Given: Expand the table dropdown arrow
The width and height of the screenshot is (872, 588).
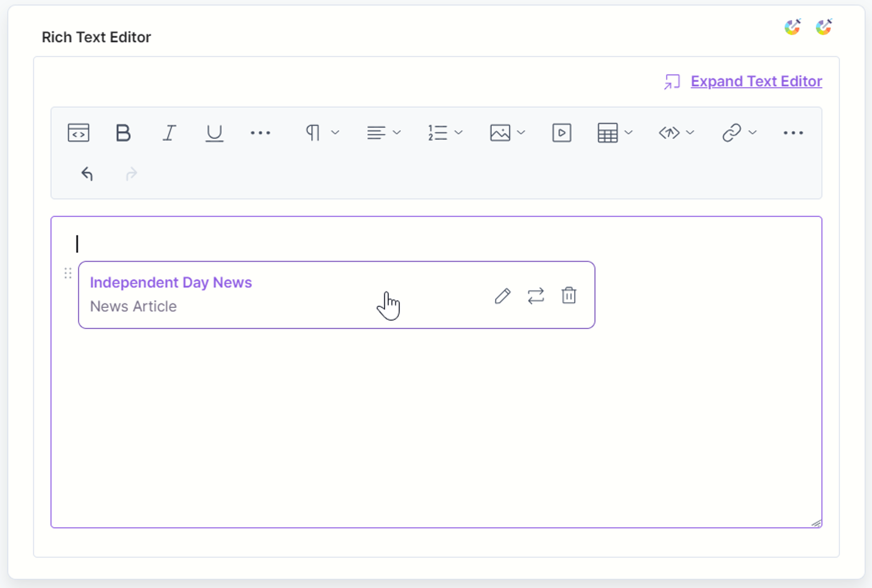Looking at the screenshot, I should 628,132.
